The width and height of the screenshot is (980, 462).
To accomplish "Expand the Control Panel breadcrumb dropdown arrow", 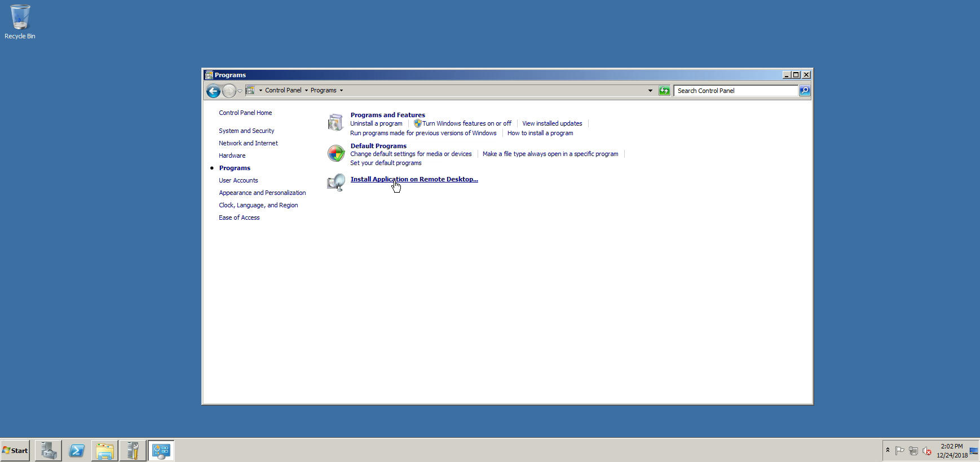I will pyautogui.click(x=306, y=91).
